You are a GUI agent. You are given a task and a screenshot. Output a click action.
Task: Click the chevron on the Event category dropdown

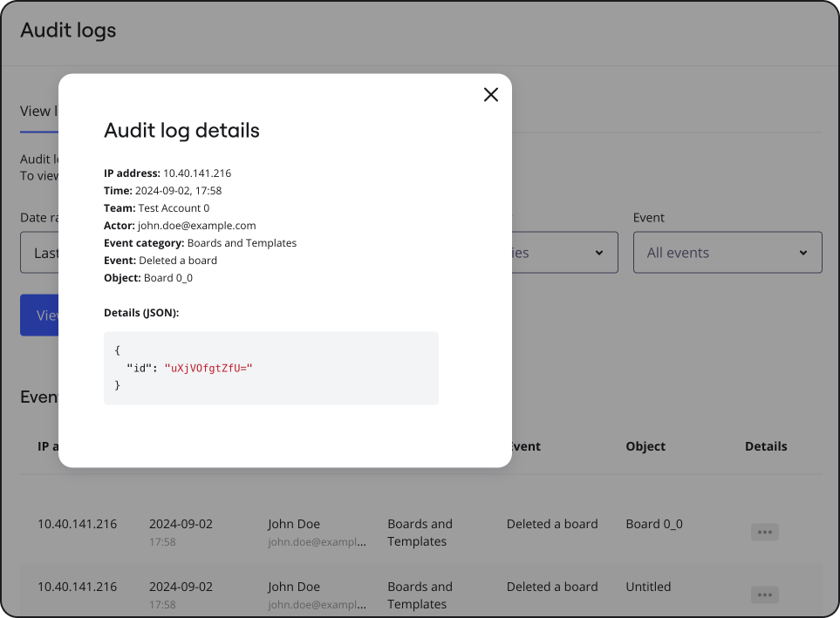coord(598,253)
